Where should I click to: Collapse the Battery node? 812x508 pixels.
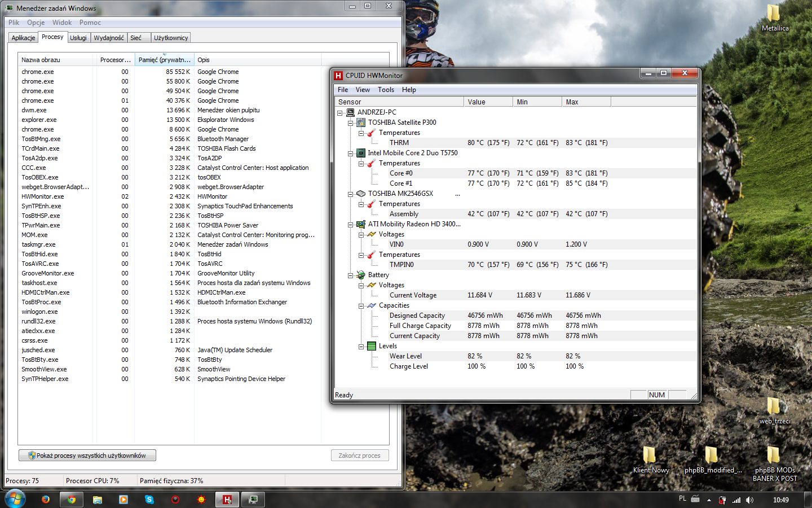(x=350, y=275)
